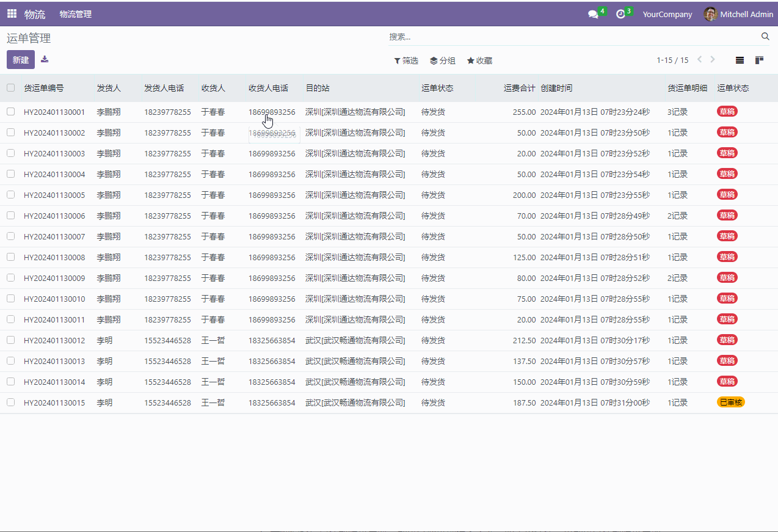Screen dimensions: 778x532
Task: Open the activities clock icon
Action: (620, 14)
